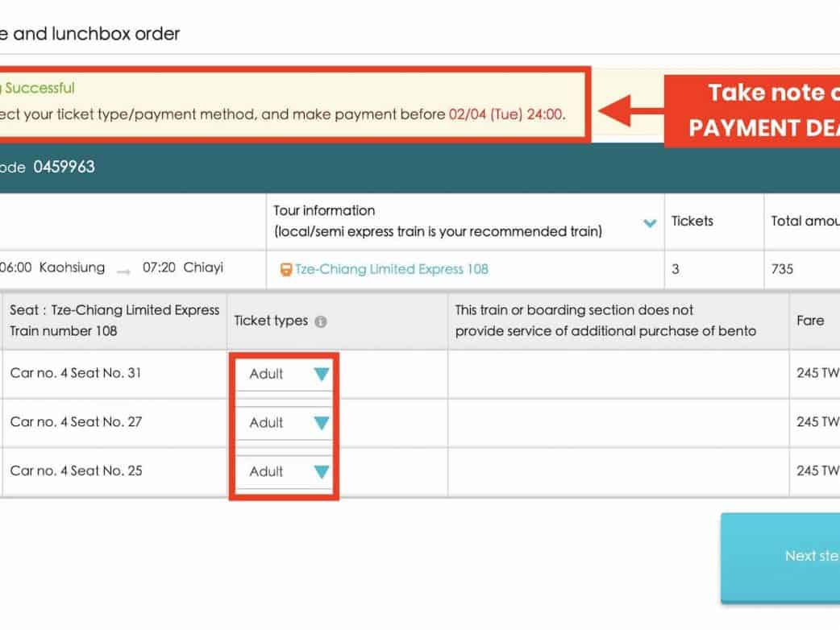Expand the Tour information chevron

[650, 223]
